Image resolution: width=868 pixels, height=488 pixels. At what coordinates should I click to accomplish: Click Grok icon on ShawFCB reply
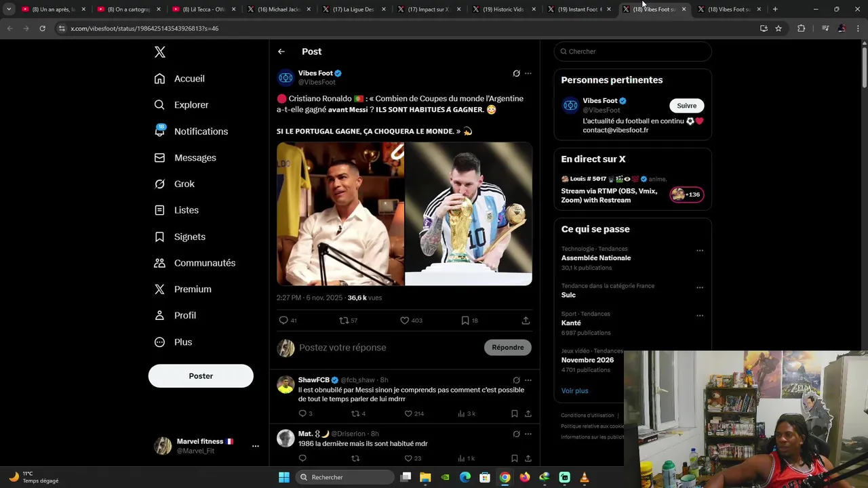point(516,380)
